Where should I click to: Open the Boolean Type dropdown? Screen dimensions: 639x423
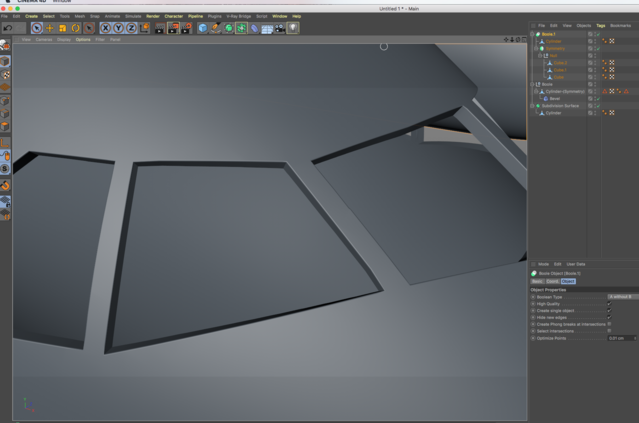coord(622,297)
